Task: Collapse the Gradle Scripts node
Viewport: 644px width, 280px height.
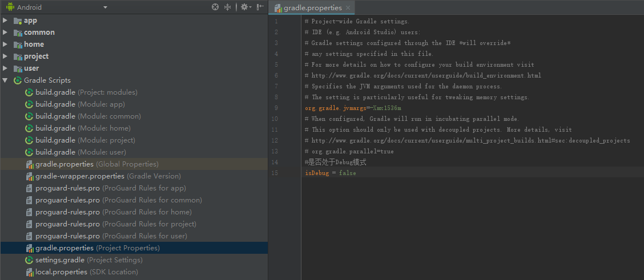Action: (5, 80)
